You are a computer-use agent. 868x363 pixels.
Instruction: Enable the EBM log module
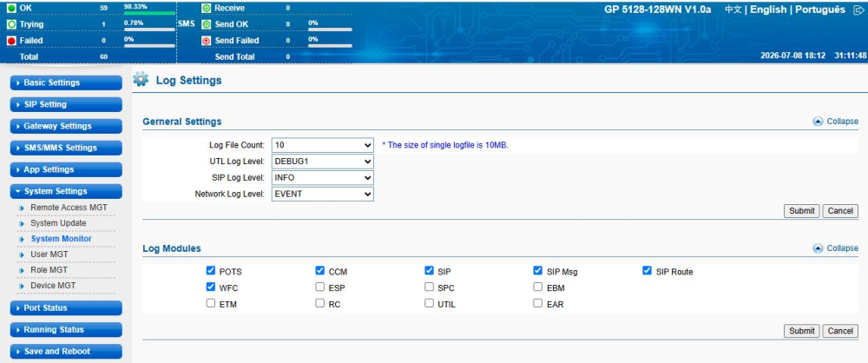coord(537,287)
